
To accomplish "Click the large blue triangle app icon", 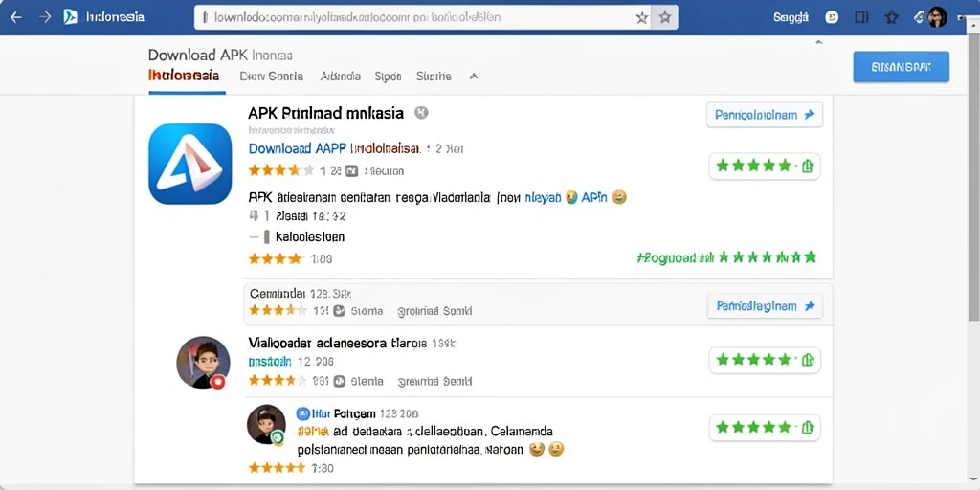I will 190,164.
